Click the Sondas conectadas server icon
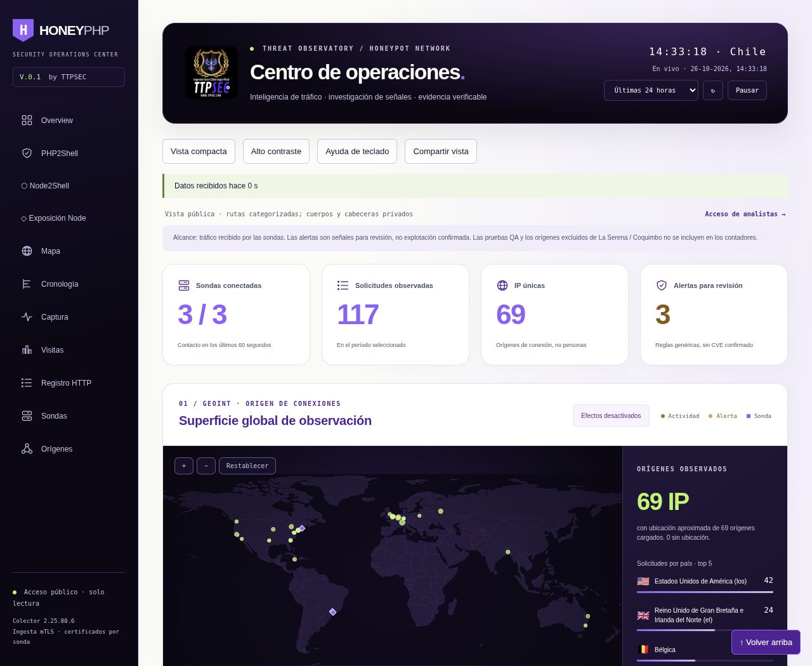The width and height of the screenshot is (812, 666). tap(184, 285)
